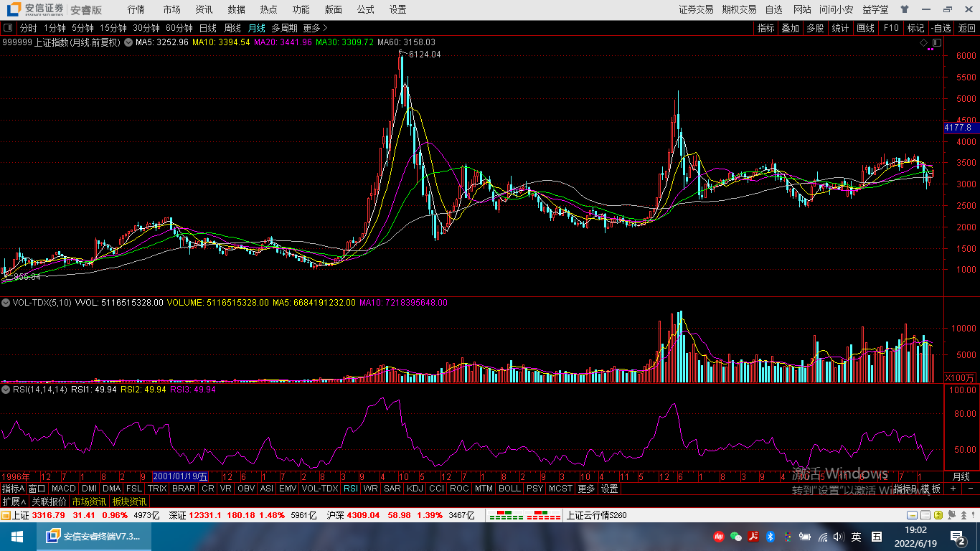Open the 期权交易 link
The image size is (980, 551).
(739, 9)
